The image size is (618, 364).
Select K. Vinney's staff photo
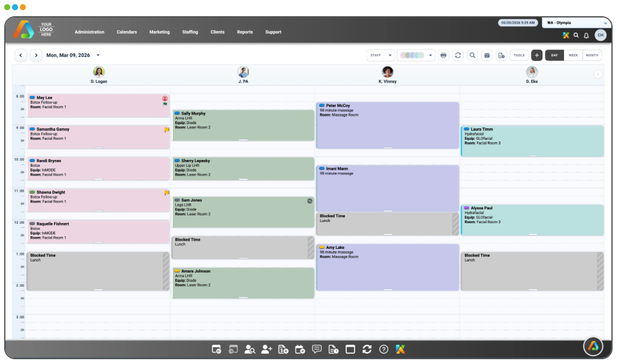[388, 72]
